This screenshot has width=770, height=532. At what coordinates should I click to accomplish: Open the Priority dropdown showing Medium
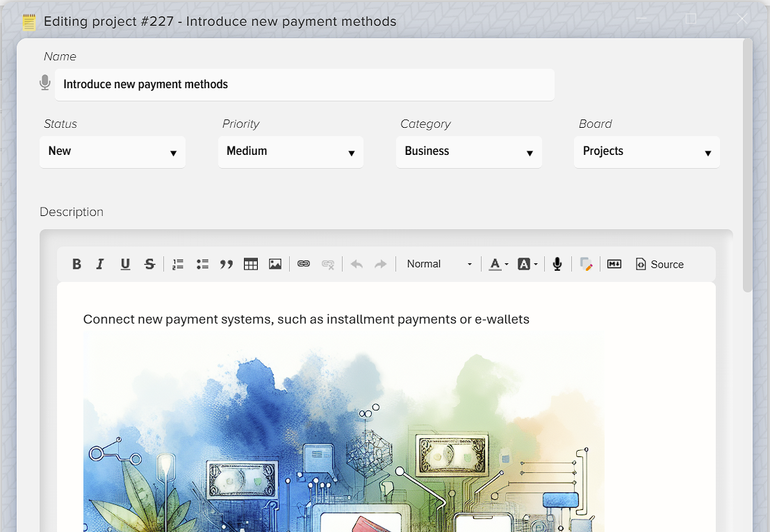(x=290, y=151)
